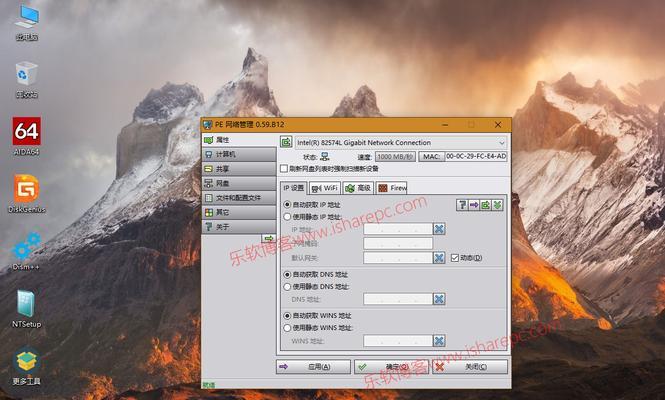Image resolution: width=665 pixels, height=400 pixels.
Task: Clear the WINS 地址 field with its X icon
Action: click(x=439, y=341)
